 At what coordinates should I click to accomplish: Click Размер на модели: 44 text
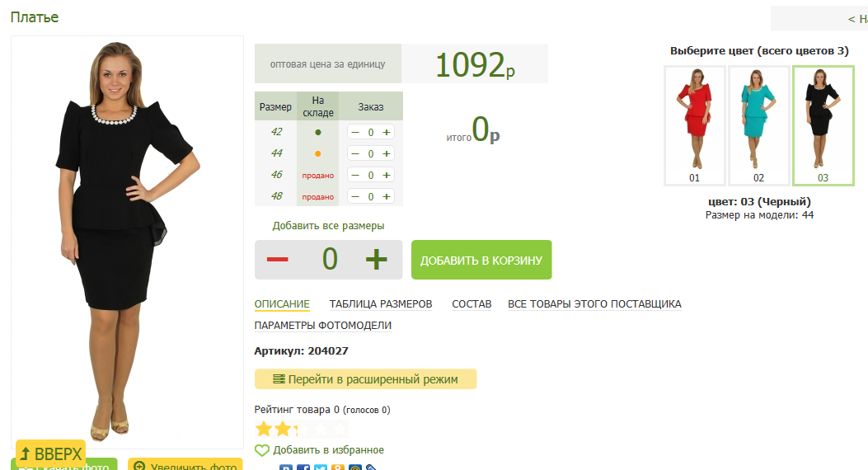click(759, 214)
